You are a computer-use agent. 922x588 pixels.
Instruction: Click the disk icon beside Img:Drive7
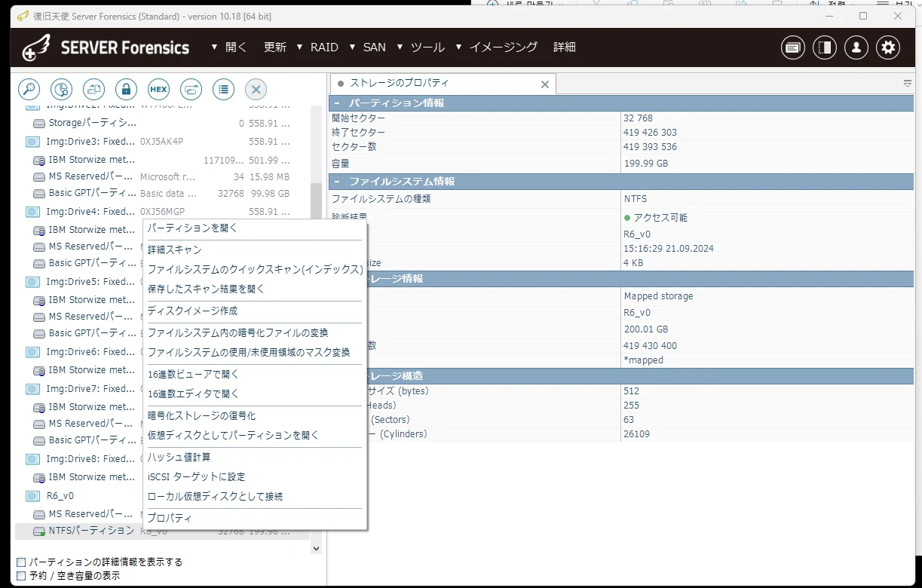[32, 389]
